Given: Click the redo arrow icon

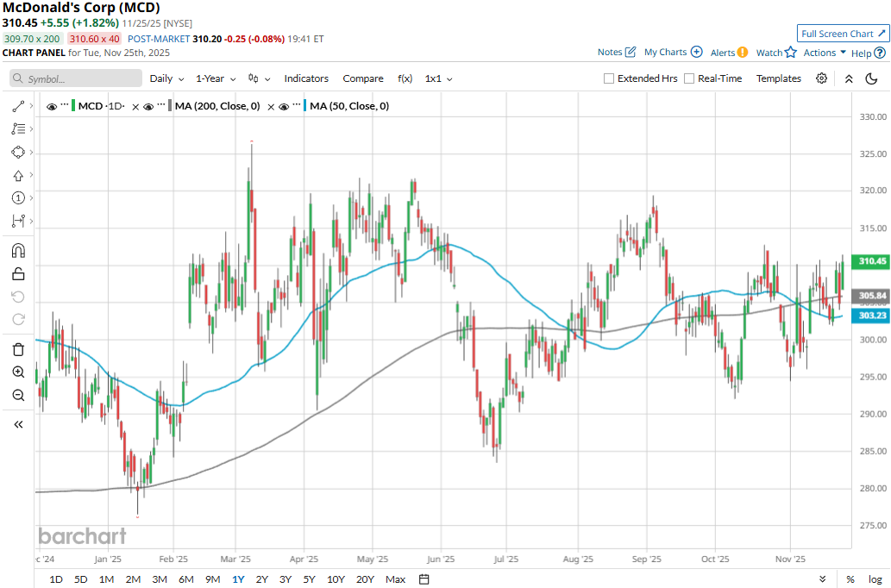Looking at the screenshot, I should pos(18,319).
